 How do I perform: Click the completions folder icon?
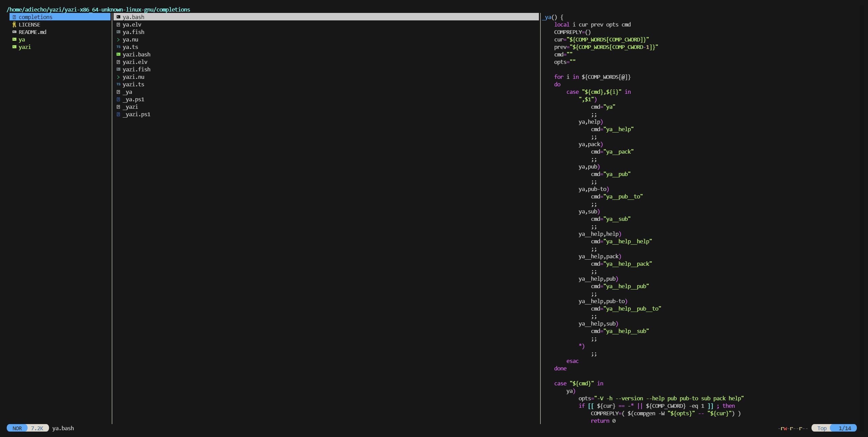(14, 17)
